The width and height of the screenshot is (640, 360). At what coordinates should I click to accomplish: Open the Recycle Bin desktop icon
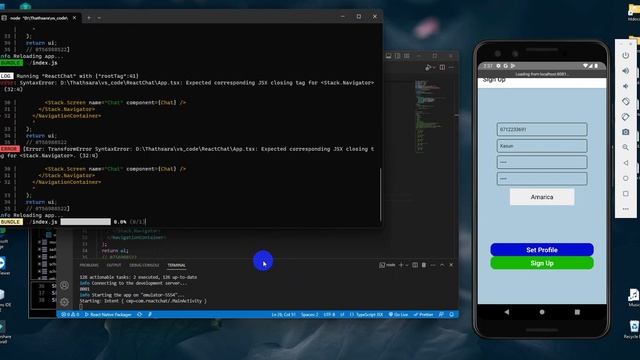pyautogui.click(x=634, y=329)
